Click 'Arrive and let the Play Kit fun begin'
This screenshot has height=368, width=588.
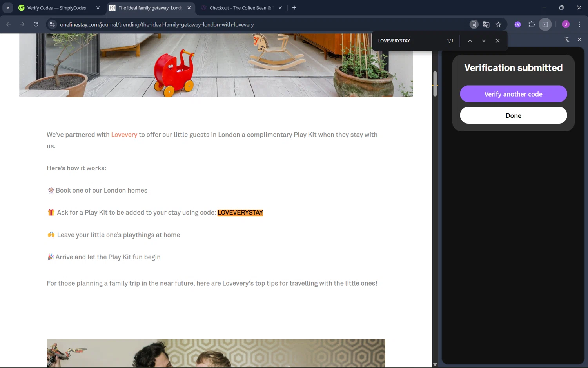(108, 257)
